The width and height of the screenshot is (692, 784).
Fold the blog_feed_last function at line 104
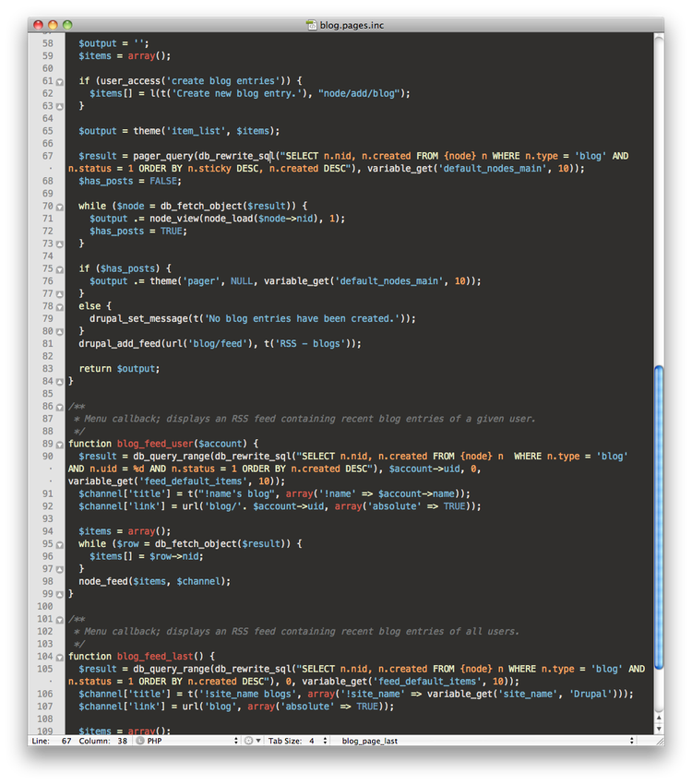click(x=59, y=658)
